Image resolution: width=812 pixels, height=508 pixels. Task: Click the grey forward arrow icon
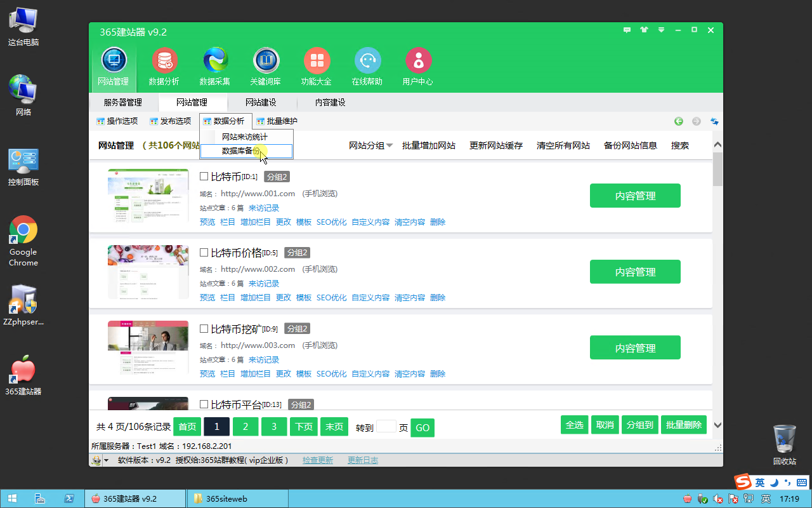point(697,121)
